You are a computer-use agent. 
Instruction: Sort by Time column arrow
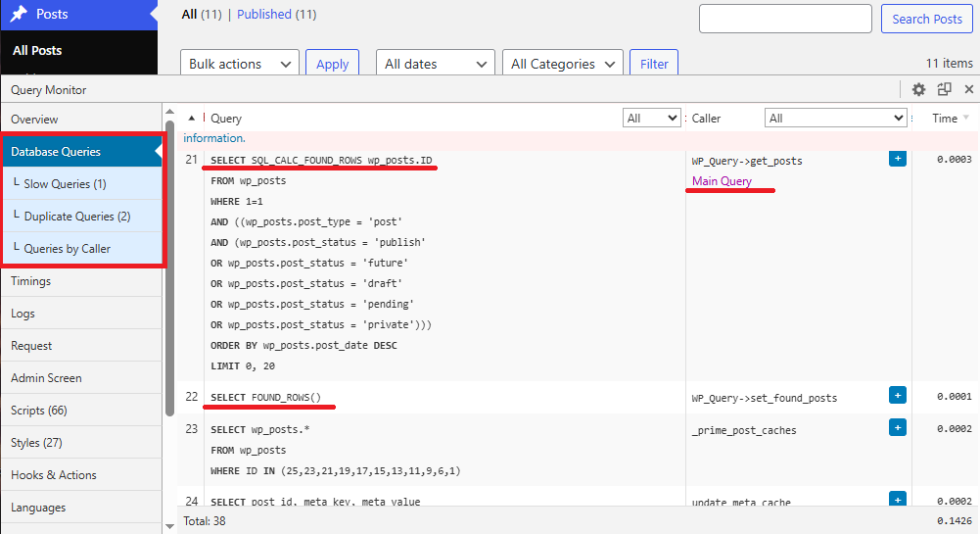pos(966,118)
